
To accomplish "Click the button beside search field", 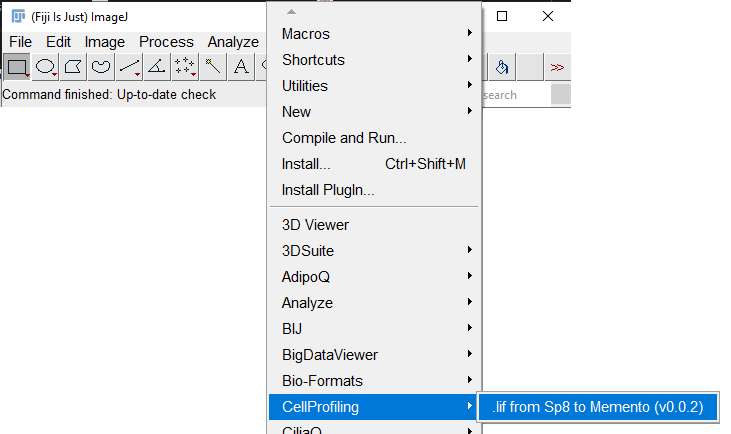I will pos(561,94).
